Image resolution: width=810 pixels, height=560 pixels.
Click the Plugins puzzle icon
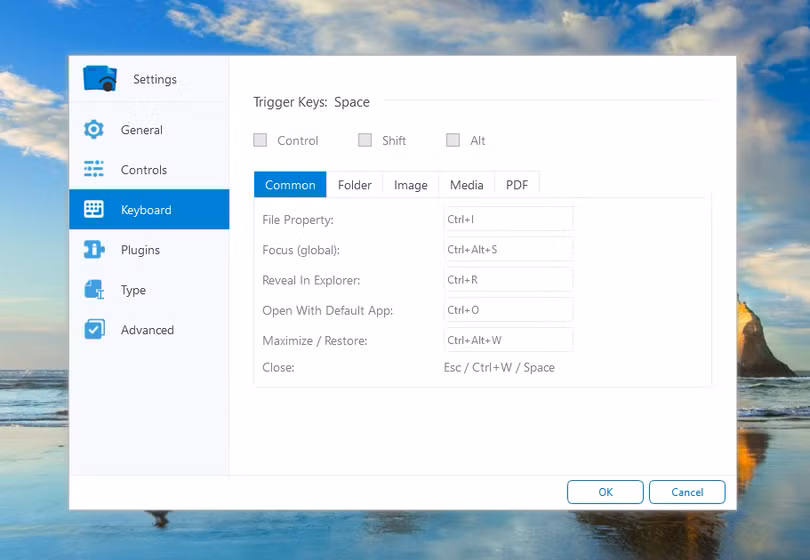point(94,250)
